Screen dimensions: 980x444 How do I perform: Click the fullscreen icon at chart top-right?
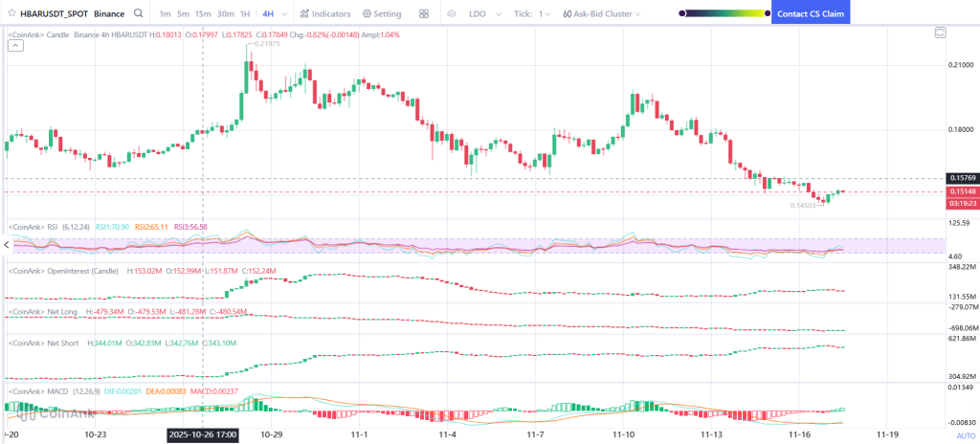tap(939, 33)
